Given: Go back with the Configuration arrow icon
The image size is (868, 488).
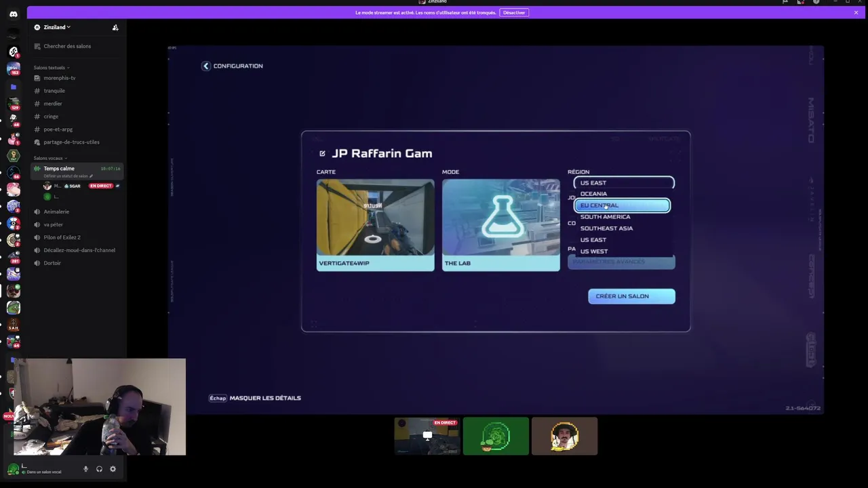Looking at the screenshot, I should tap(205, 66).
